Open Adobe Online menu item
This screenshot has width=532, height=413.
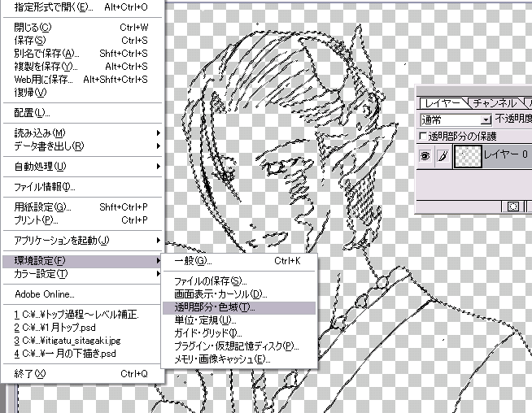83,294
